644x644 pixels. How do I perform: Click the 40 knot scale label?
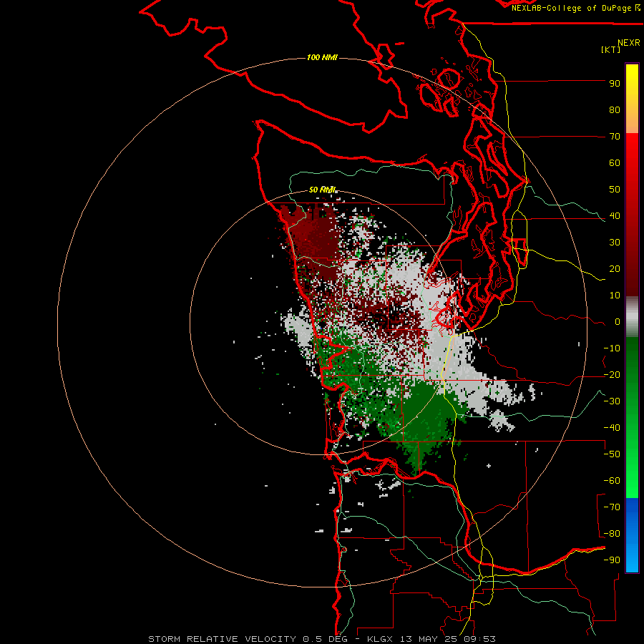click(x=615, y=216)
